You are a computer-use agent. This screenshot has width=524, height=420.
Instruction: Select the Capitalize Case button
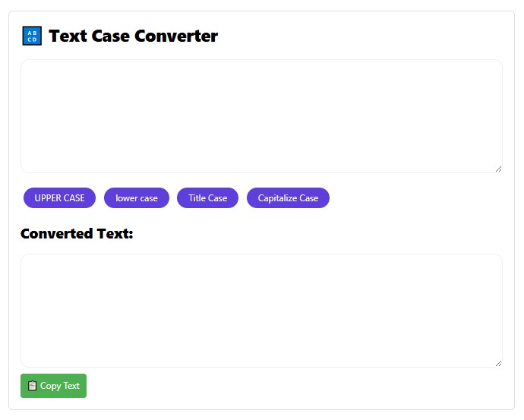288,198
